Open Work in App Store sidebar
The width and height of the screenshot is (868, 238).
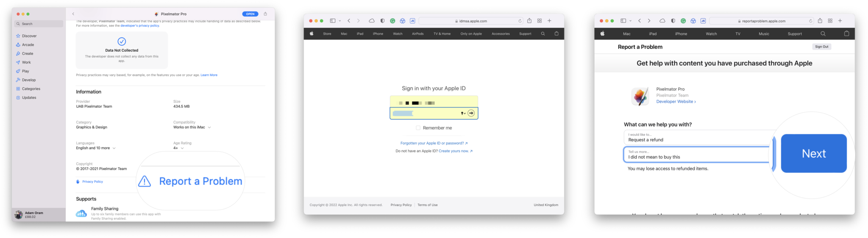[x=26, y=62]
